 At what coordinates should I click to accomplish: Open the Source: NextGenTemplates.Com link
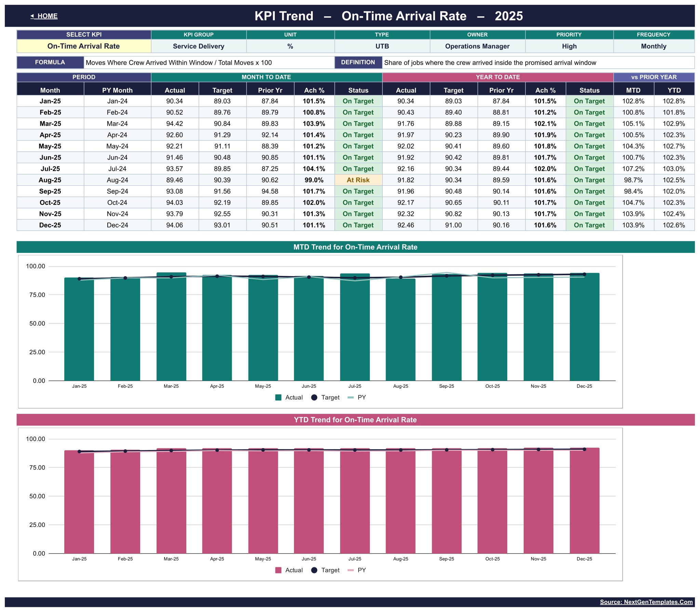pos(646,602)
